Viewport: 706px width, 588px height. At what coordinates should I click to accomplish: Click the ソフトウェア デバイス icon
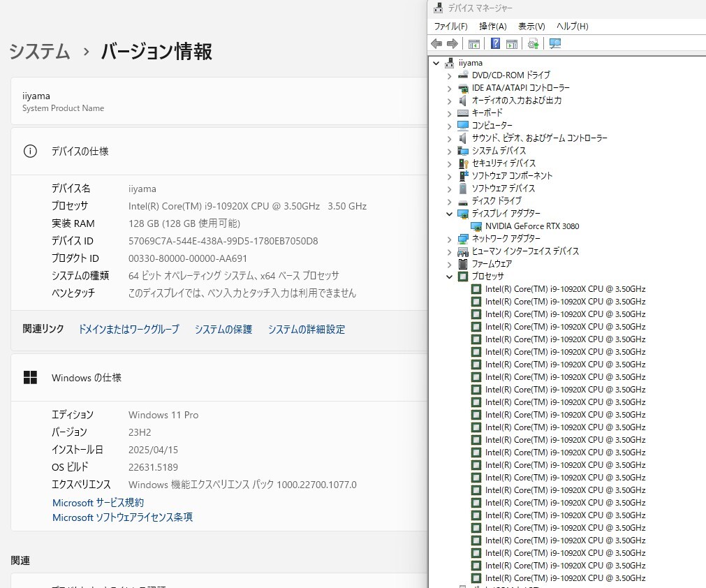pos(463,188)
